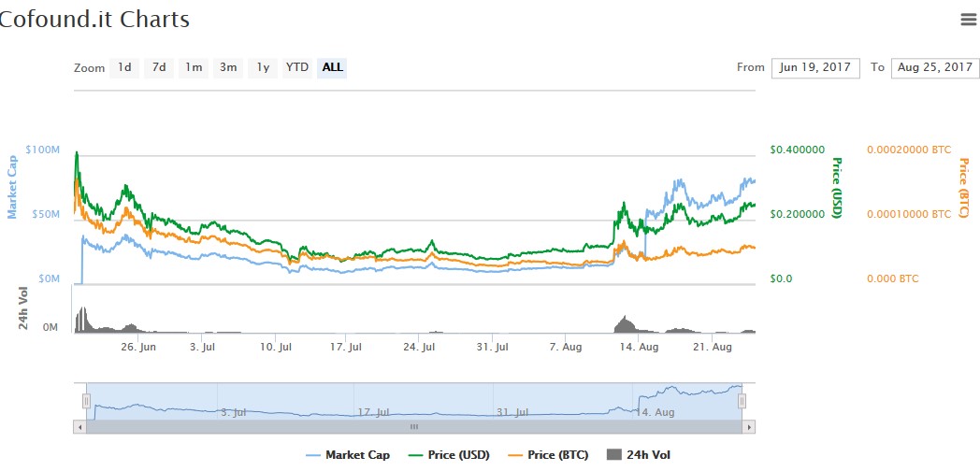Grab the navigator's right range handle
This screenshot has width=980, height=471.
pyautogui.click(x=742, y=401)
